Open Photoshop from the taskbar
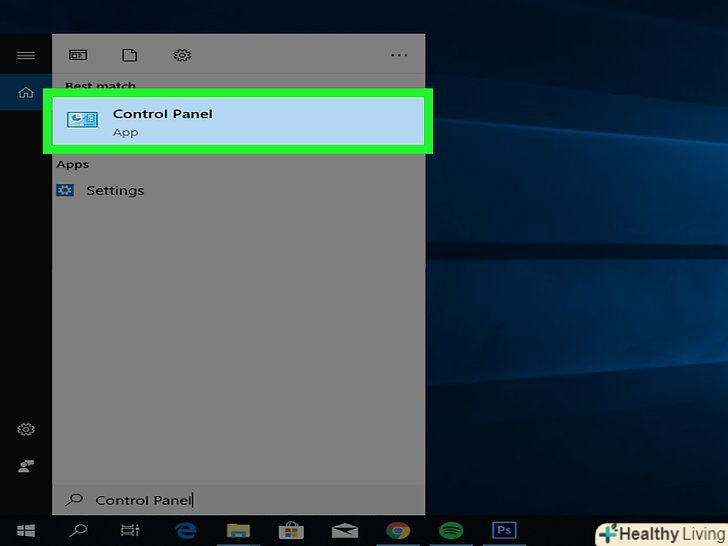Viewport: 728px width, 546px height. pyautogui.click(x=504, y=531)
